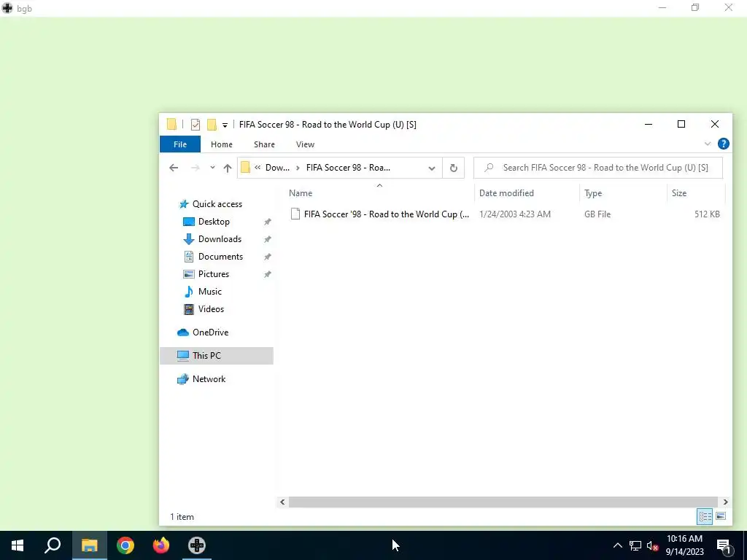Screen dimensions: 747x560
Task: Click the pin icon next to Documents
Action: 267,257
